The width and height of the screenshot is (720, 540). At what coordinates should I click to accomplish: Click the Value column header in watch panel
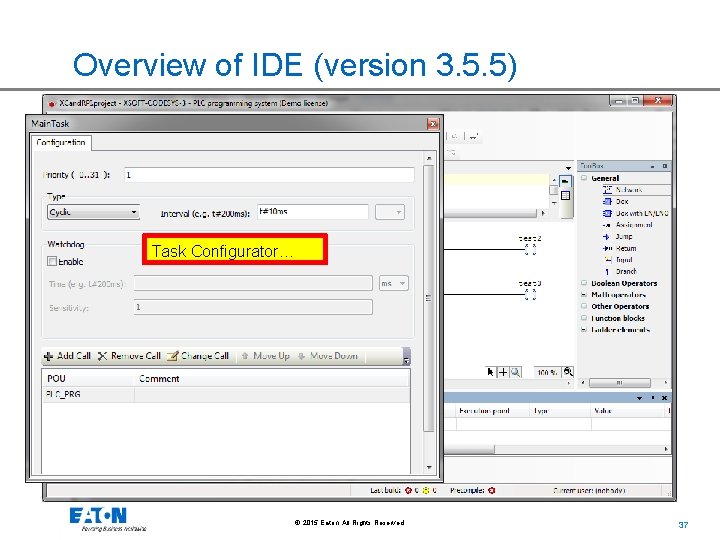click(x=629, y=411)
